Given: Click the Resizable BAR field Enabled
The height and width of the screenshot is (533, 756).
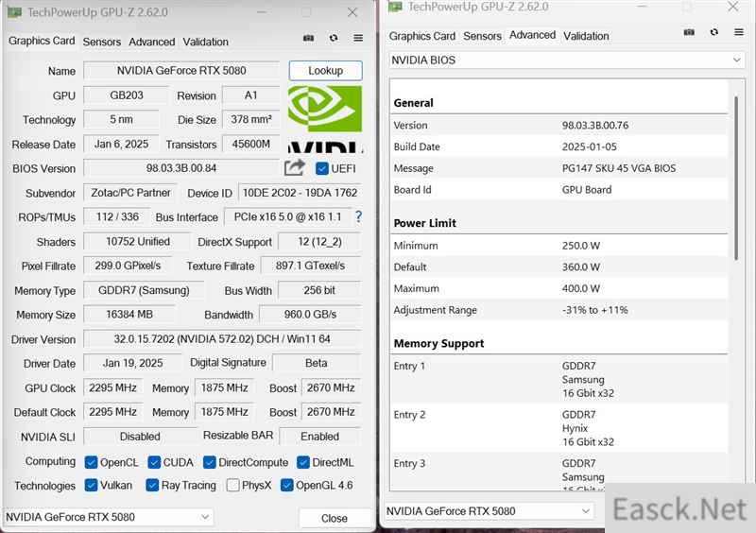Looking at the screenshot, I should coord(319,437).
